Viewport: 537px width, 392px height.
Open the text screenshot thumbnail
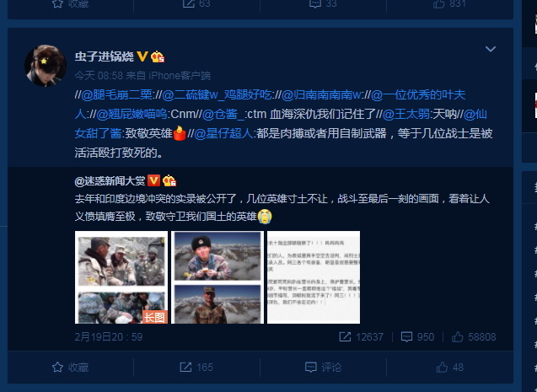(x=314, y=277)
